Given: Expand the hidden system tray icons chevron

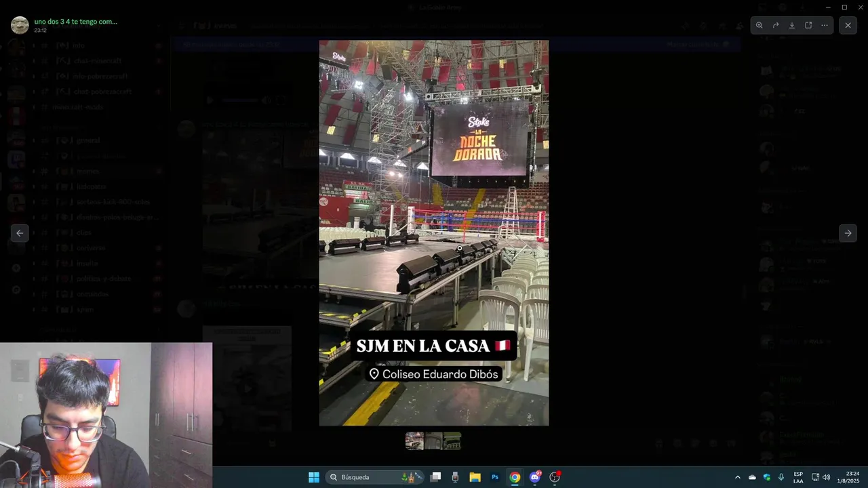Looking at the screenshot, I should click(738, 477).
